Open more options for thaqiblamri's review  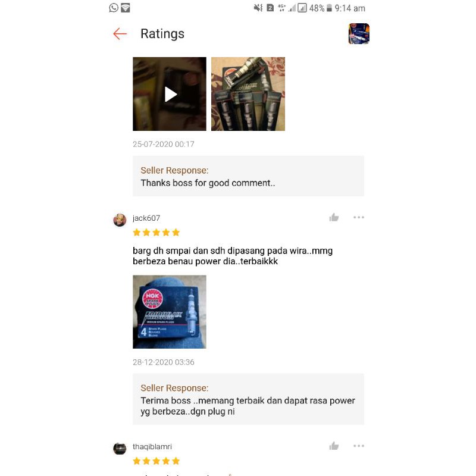tap(359, 446)
